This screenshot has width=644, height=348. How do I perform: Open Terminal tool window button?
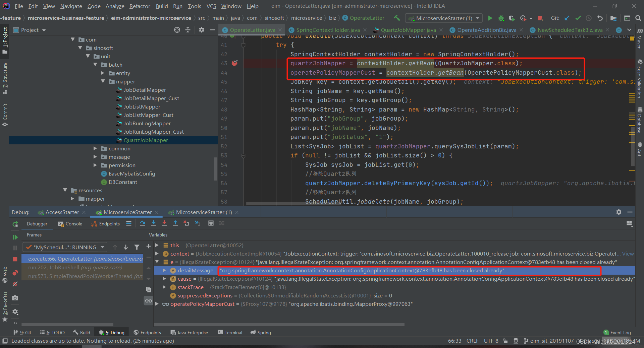click(230, 333)
